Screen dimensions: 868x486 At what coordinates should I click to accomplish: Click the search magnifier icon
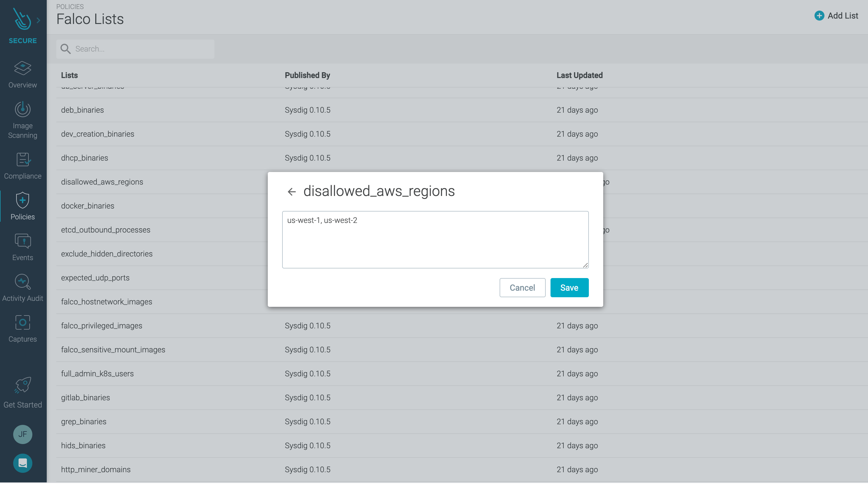(x=65, y=49)
